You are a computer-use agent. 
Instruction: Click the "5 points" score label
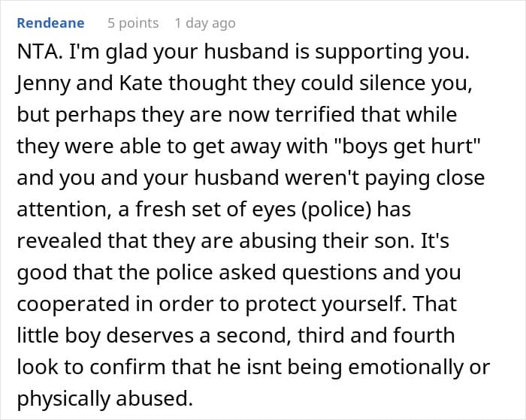pyautogui.click(x=133, y=23)
